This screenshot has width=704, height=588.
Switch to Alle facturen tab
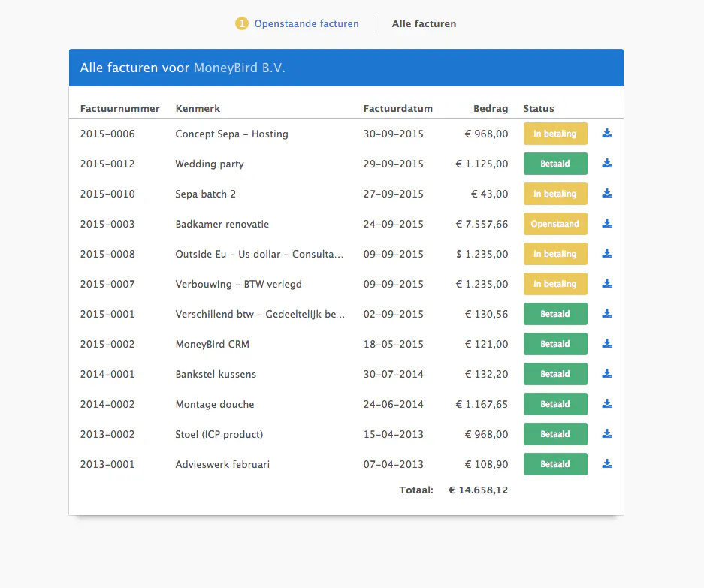point(424,24)
